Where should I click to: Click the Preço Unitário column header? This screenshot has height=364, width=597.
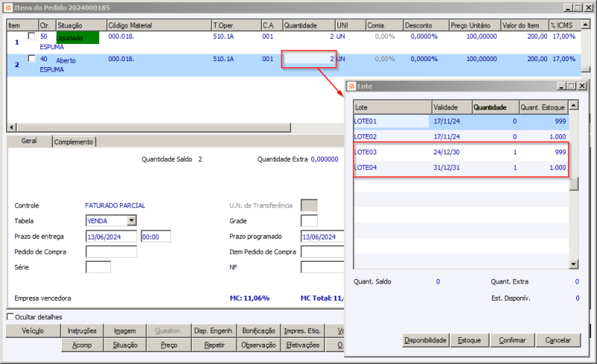[x=475, y=25]
